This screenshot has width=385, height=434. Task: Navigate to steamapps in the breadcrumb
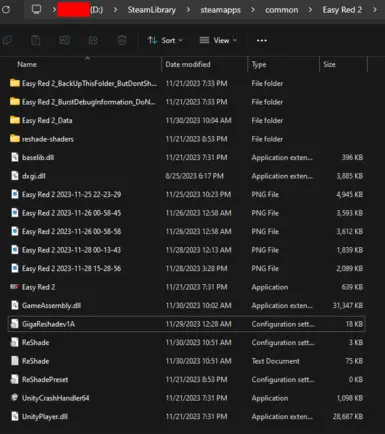click(220, 10)
